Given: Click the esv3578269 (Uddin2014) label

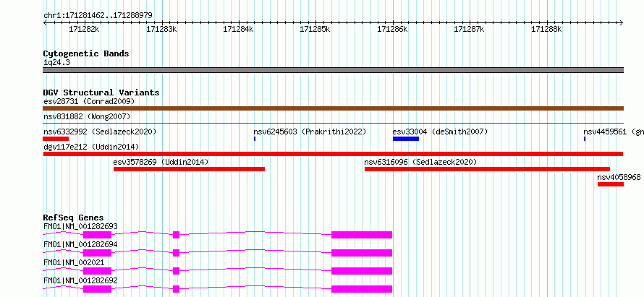Looking at the screenshot, I should [161, 162].
